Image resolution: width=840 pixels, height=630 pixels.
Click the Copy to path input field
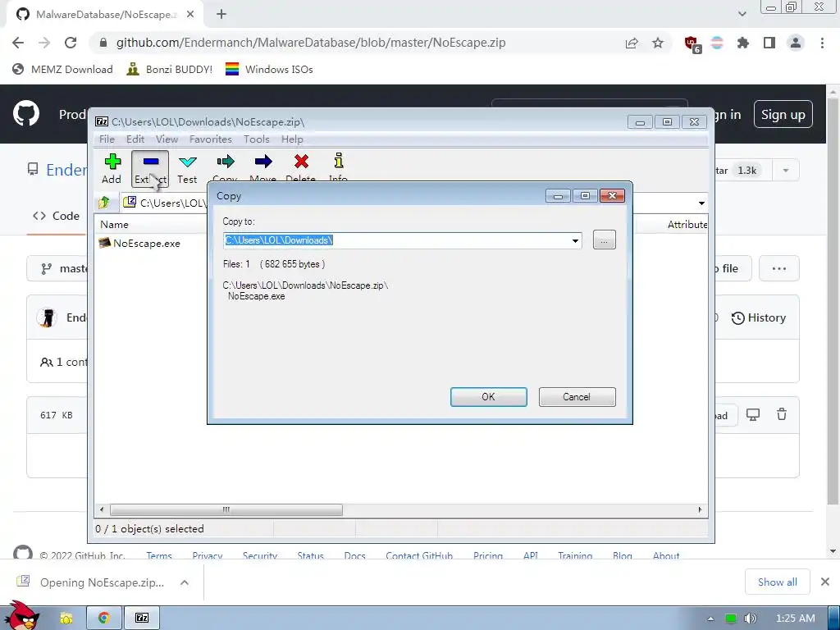tap(396, 240)
